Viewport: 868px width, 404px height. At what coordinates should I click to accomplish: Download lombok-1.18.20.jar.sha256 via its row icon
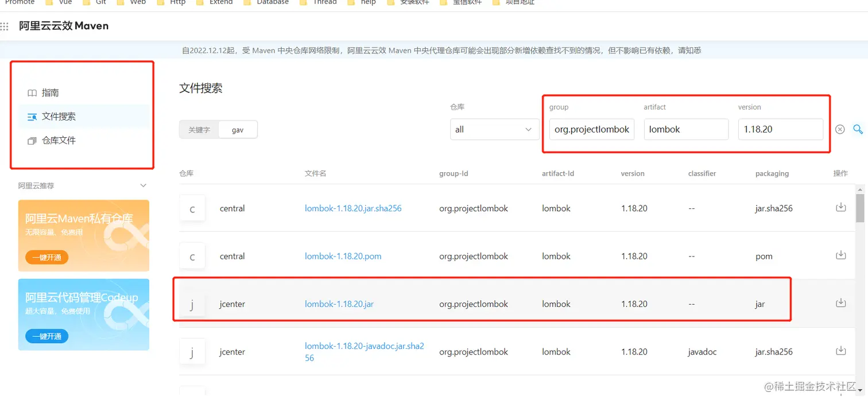(841, 207)
